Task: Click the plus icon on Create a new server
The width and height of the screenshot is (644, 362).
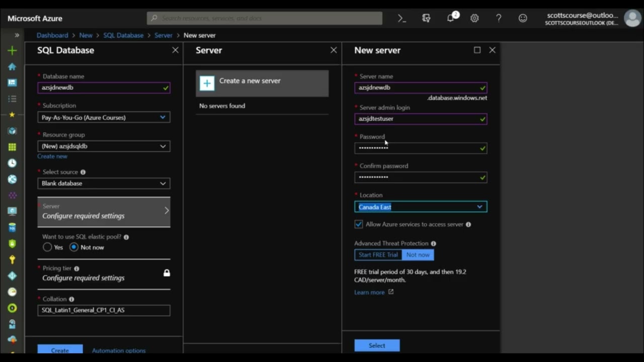Action: pos(207,83)
